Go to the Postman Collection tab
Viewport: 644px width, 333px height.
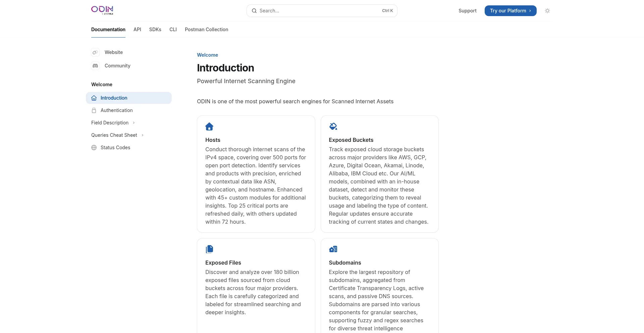point(206,30)
